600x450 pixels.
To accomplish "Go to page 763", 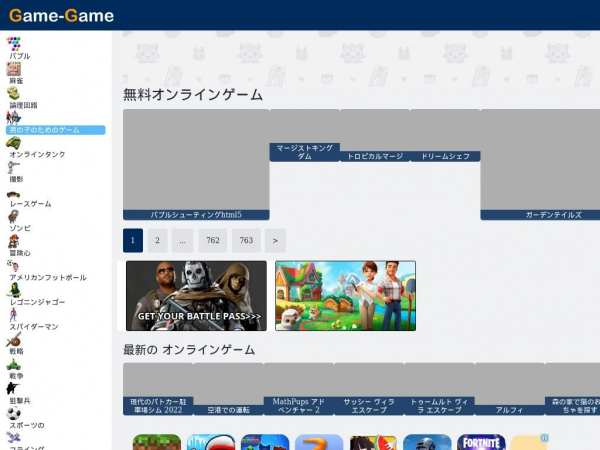I will click(x=246, y=240).
